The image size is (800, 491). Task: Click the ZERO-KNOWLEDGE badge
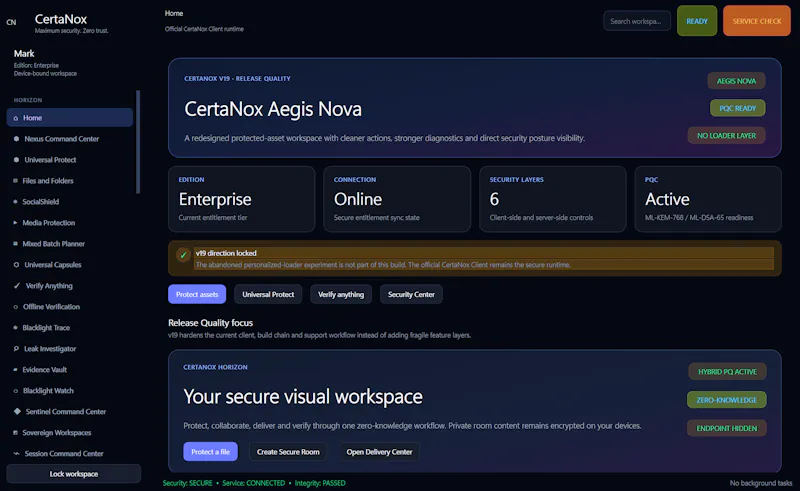pos(727,400)
